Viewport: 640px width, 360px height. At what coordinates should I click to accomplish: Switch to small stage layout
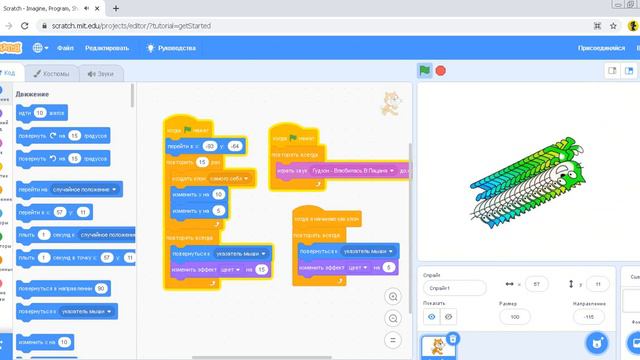click(x=612, y=71)
